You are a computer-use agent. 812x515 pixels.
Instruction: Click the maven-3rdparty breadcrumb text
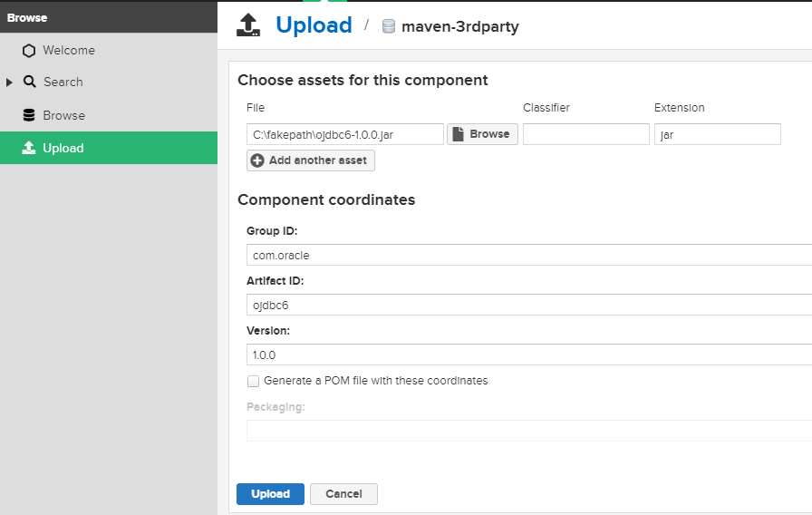[459, 26]
